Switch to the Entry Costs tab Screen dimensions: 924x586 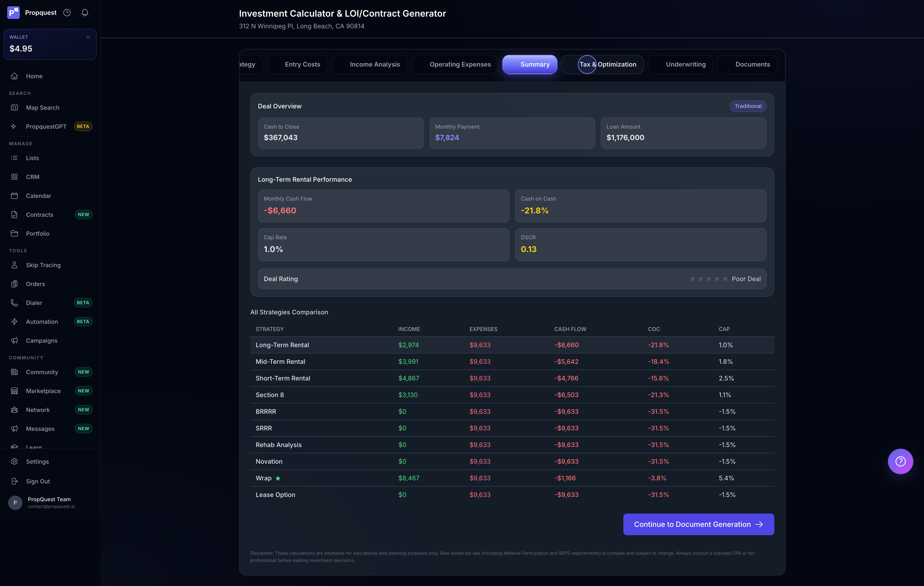(297, 65)
